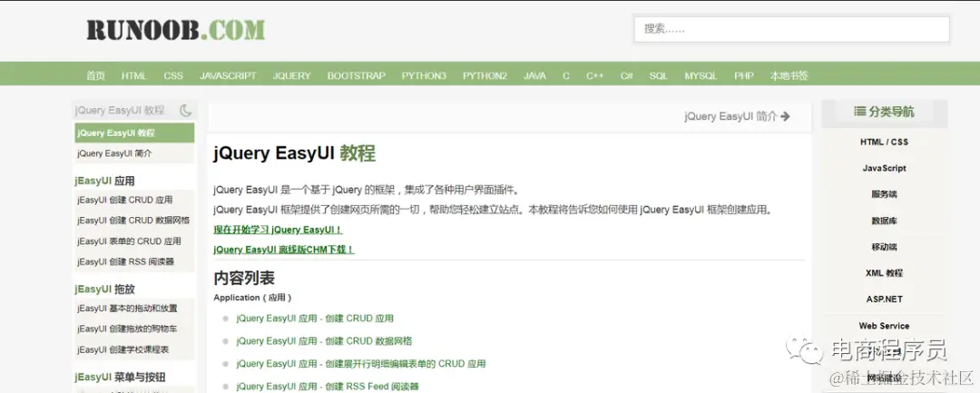Click the Application（应用）subheading
This screenshot has width=980, height=393.
tap(252, 298)
